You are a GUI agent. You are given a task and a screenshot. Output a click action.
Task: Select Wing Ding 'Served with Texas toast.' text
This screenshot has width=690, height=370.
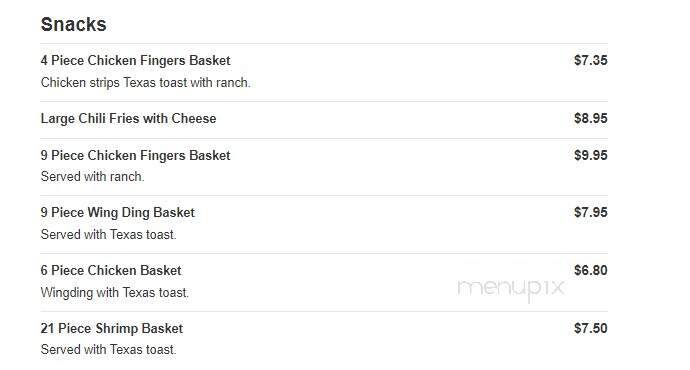pyautogui.click(x=108, y=234)
